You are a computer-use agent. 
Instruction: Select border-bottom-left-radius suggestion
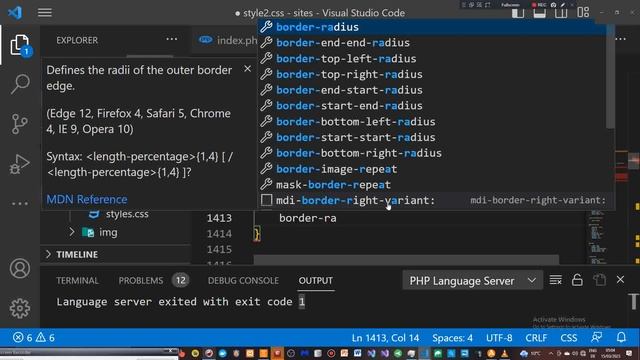click(x=432, y=122)
